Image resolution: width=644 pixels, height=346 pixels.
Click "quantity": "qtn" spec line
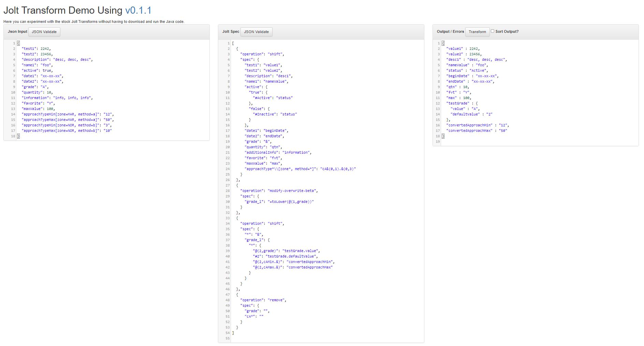coord(263,147)
